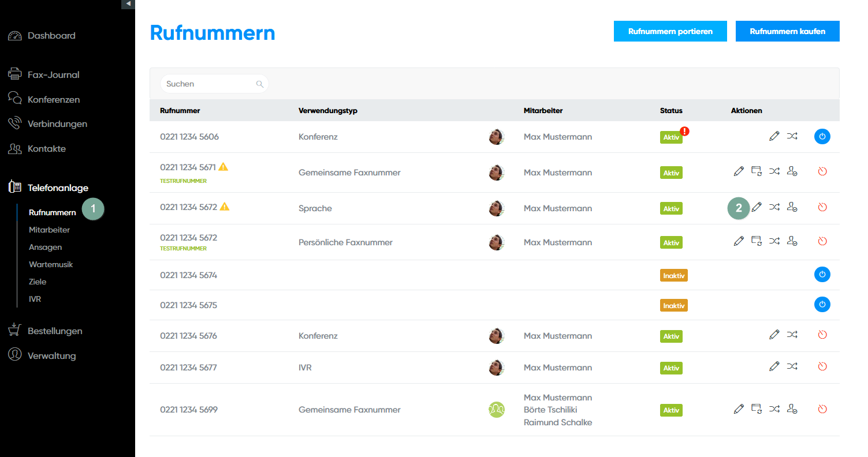Collapse the sidebar using the top arrow

click(128, 4)
